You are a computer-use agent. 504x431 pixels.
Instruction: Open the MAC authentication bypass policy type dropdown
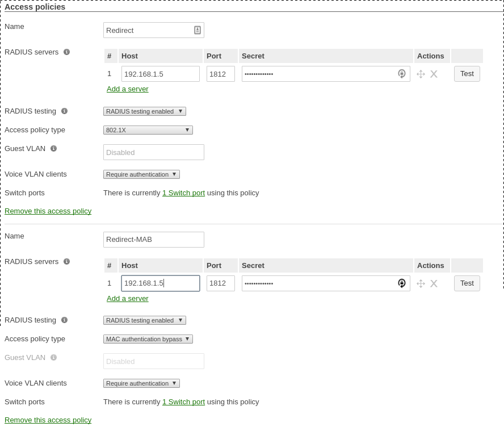point(148,339)
